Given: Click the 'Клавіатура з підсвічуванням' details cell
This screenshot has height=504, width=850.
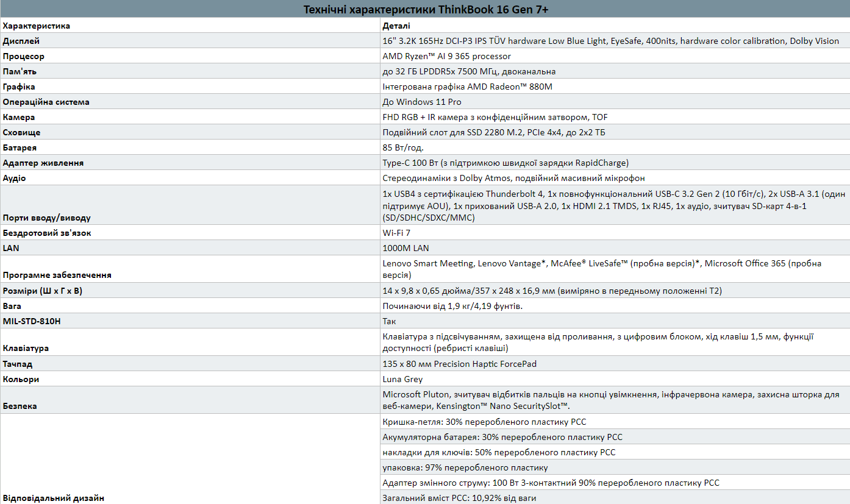Looking at the screenshot, I should (x=615, y=342).
